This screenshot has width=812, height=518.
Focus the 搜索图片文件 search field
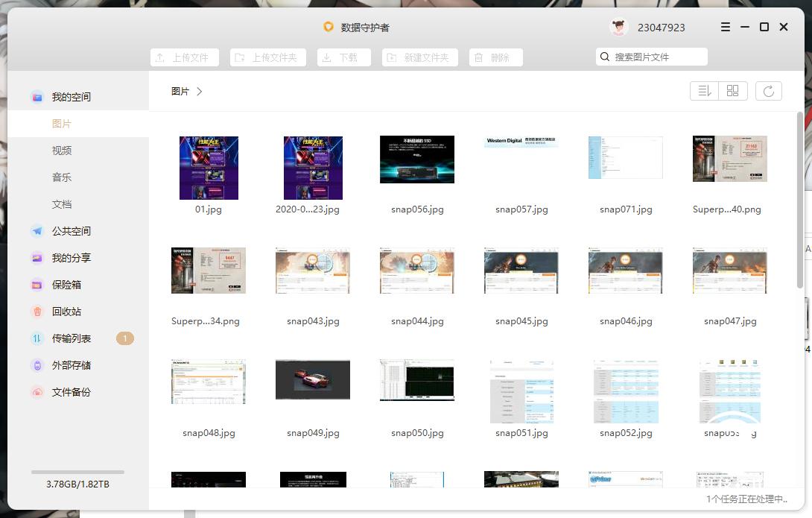pyautogui.click(x=652, y=57)
